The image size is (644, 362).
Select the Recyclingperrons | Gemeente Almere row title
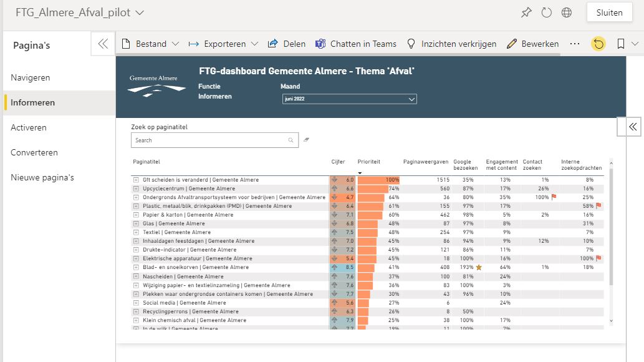[x=191, y=311]
